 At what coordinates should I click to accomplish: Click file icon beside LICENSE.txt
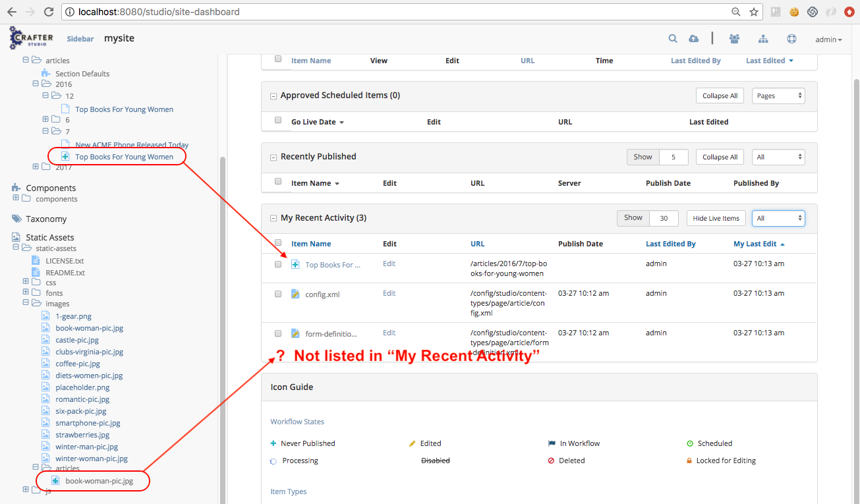(36, 261)
